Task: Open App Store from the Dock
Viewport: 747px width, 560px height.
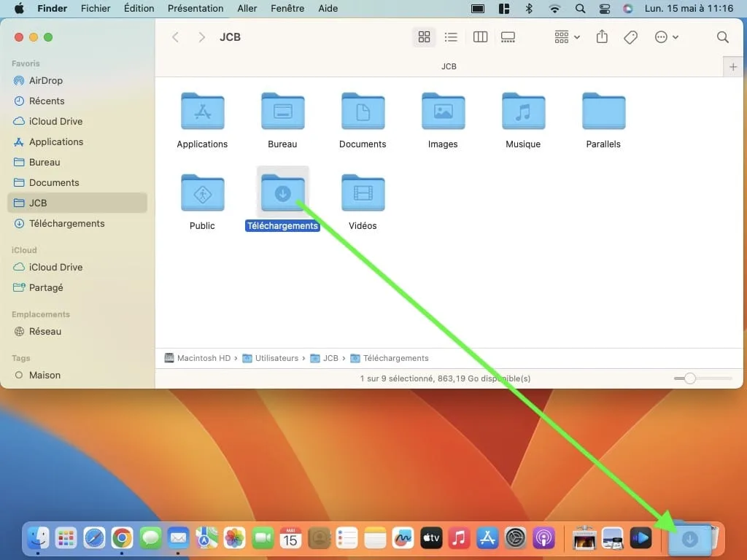Action: coord(487,539)
